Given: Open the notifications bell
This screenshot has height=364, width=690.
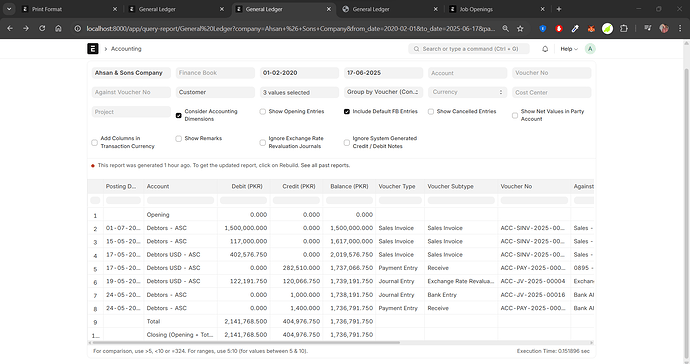Looking at the screenshot, I should [x=545, y=49].
